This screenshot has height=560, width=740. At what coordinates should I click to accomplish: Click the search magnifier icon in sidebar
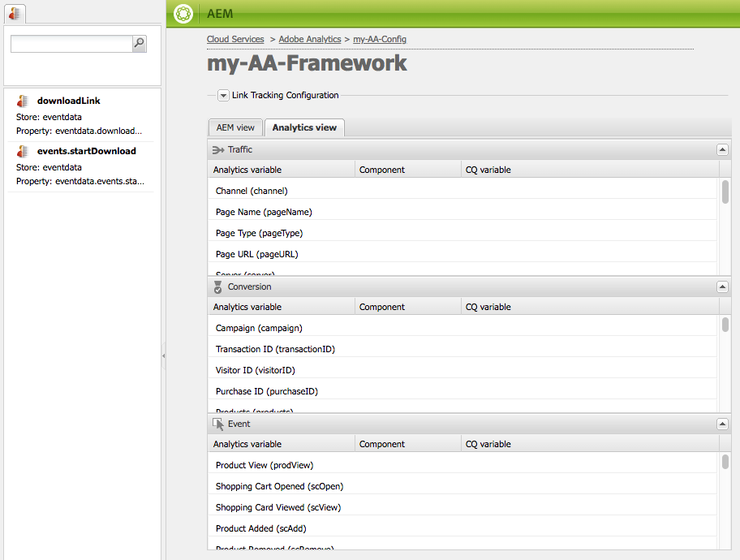click(140, 44)
